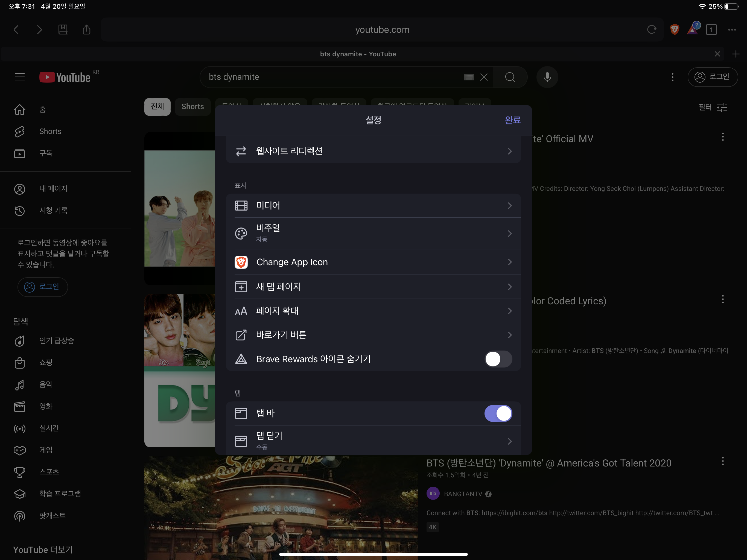
Task: Expand the 미디어 settings row
Action: click(373, 205)
